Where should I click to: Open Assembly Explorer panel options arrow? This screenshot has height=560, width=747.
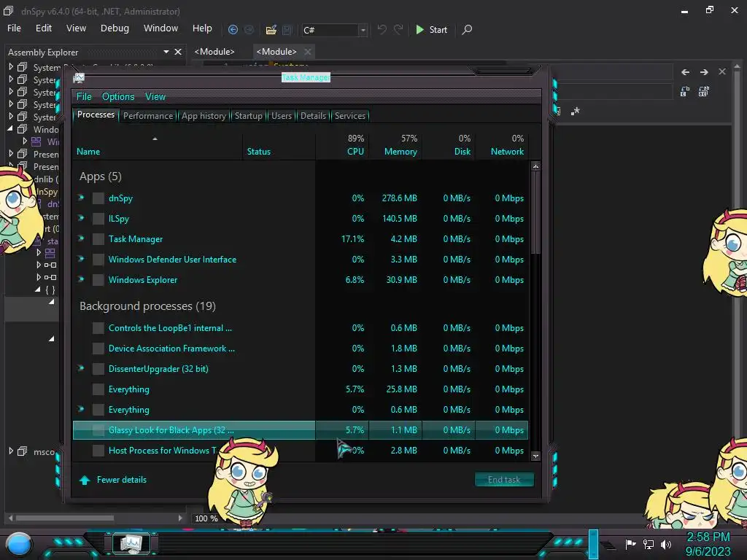pyautogui.click(x=166, y=52)
